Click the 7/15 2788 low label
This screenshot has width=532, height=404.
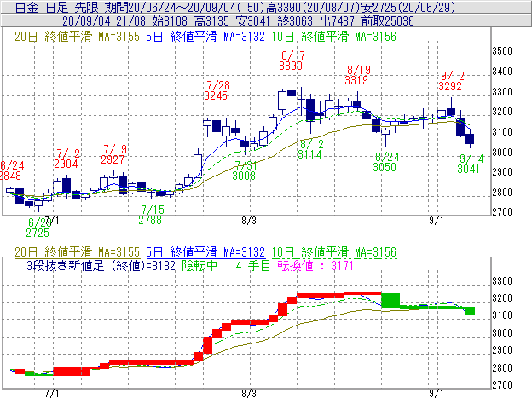pos(151,215)
